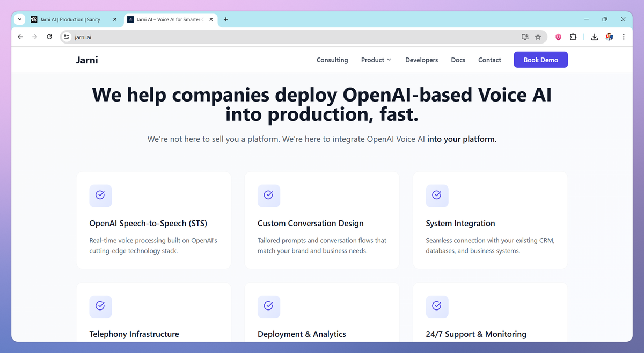Viewport: 644px width, 353px height.
Task: View site information icon in address bar
Action: click(67, 37)
